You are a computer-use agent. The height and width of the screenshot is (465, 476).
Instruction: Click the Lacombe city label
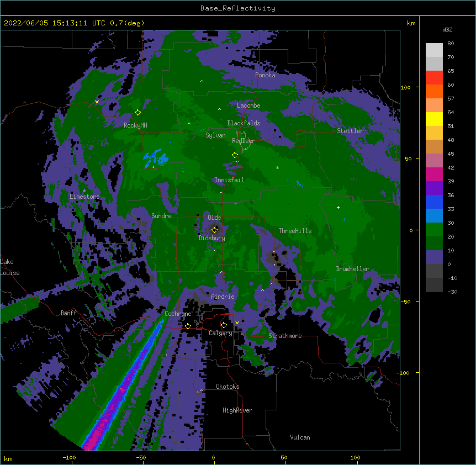tap(248, 105)
